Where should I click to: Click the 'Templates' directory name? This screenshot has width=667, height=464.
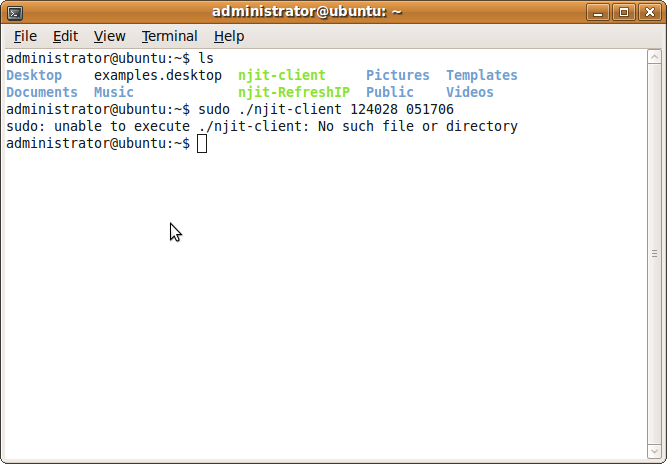point(482,75)
